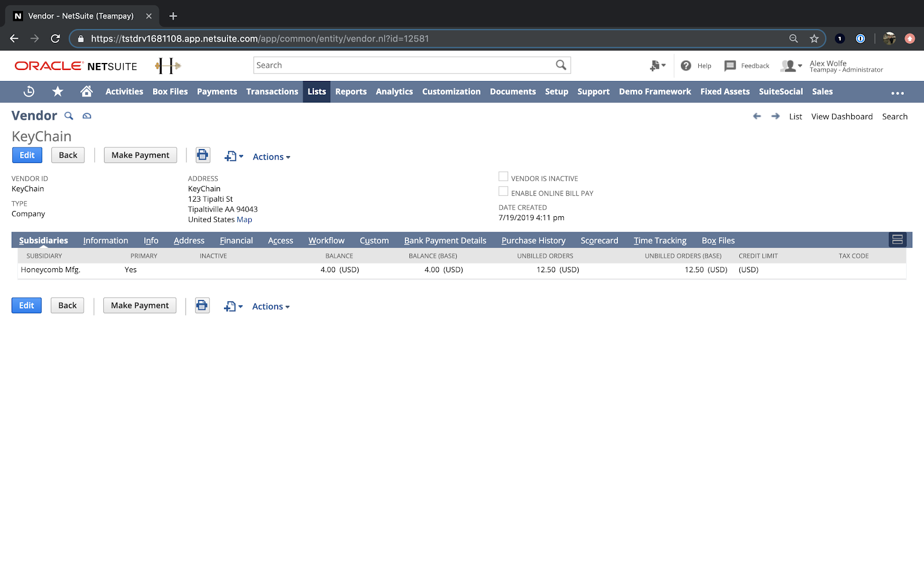Go to the Home dashboard icon

[x=87, y=91]
